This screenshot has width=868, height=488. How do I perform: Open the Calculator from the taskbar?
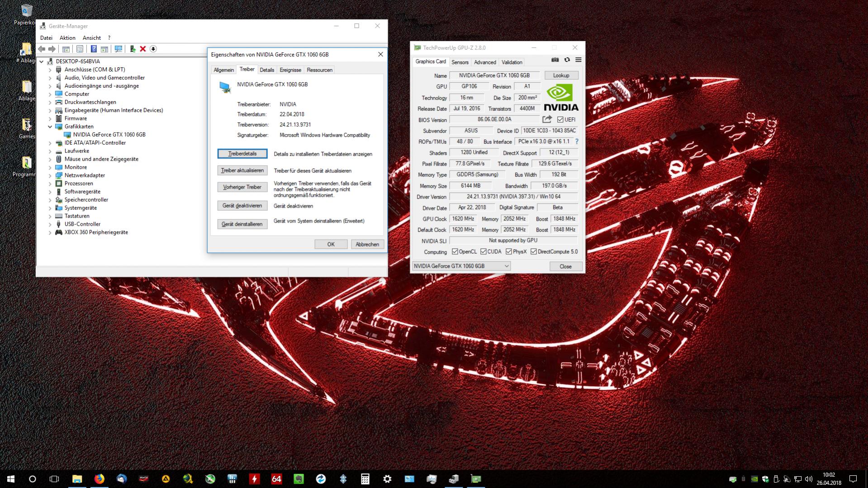pyautogui.click(x=365, y=479)
